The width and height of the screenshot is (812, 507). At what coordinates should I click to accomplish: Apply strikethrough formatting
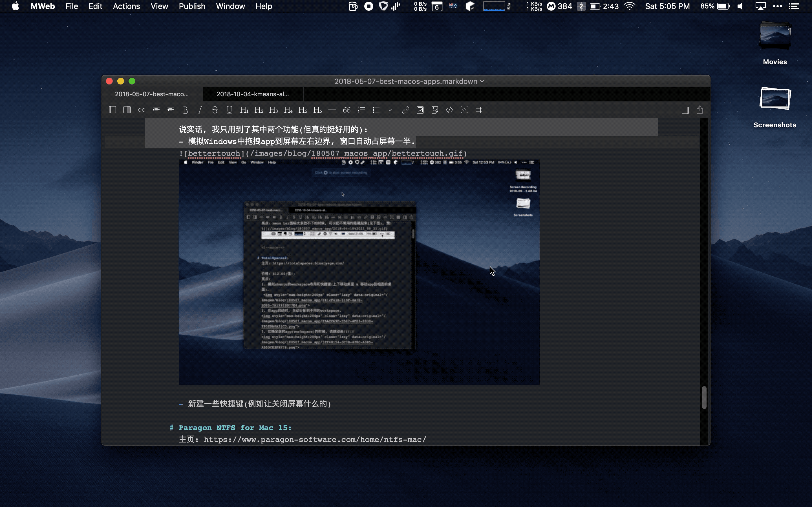[x=215, y=110]
